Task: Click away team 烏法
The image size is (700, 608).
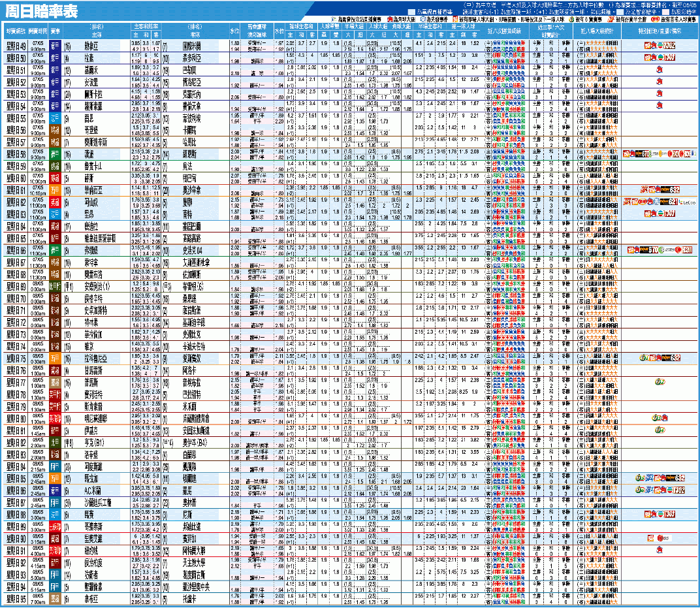Action: 187,167
